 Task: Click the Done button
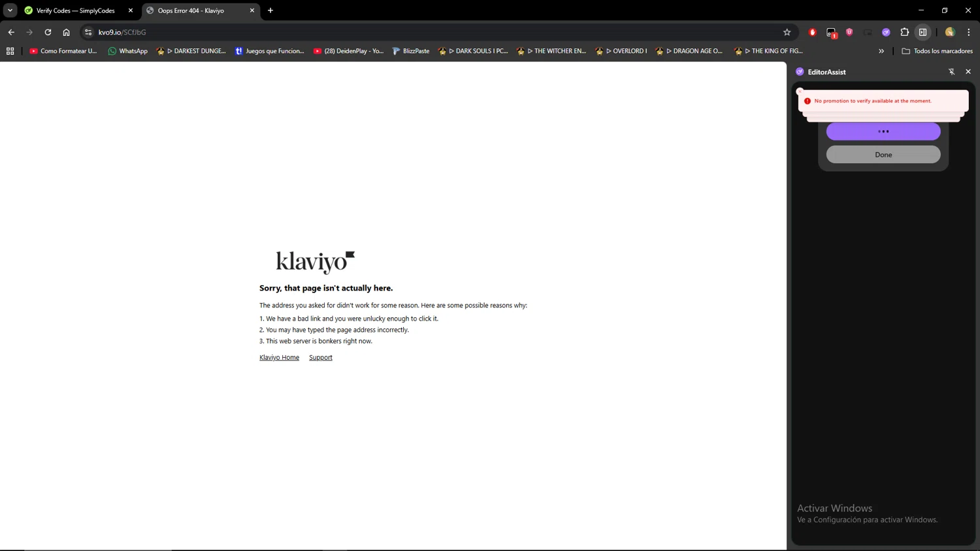[883, 155]
